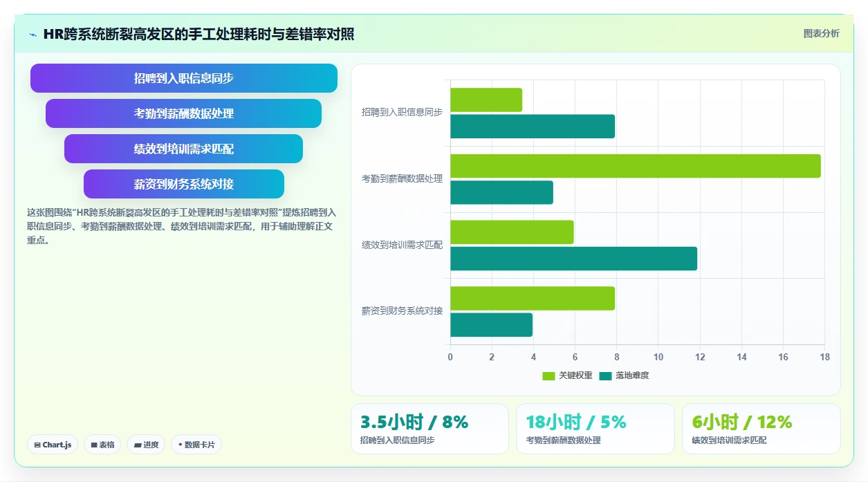Click the 进度 tag chip

(146, 445)
